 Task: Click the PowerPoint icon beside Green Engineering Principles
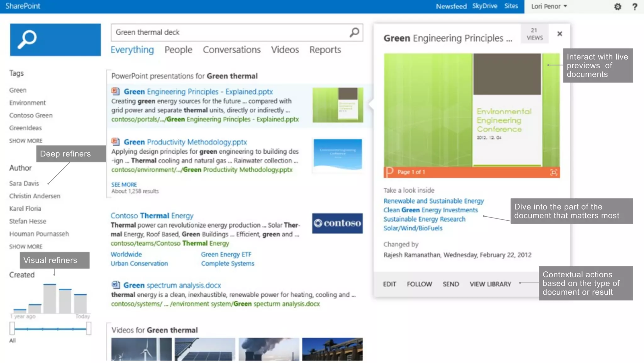[115, 91]
